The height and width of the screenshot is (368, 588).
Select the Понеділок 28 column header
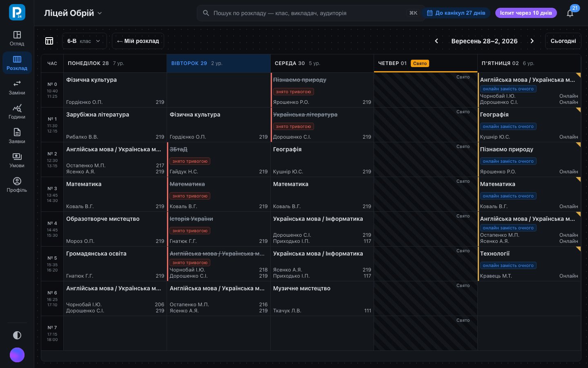(x=115, y=63)
